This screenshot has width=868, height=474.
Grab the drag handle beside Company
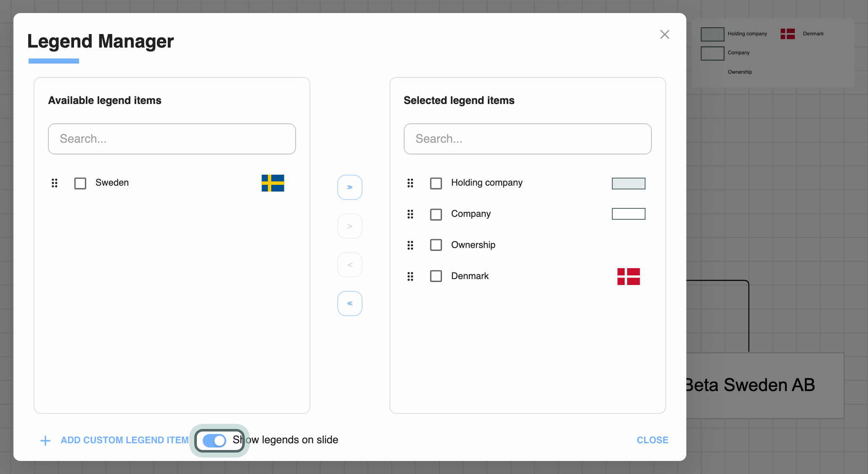click(x=410, y=214)
